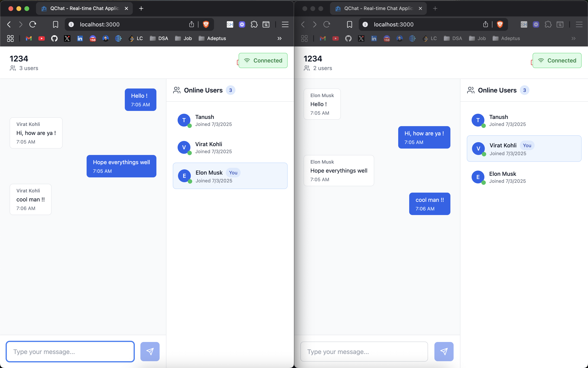Click the 'Hello !' sent bubble in left window
Image resolution: width=588 pixels, height=368 pixels.
coord(140,100)
